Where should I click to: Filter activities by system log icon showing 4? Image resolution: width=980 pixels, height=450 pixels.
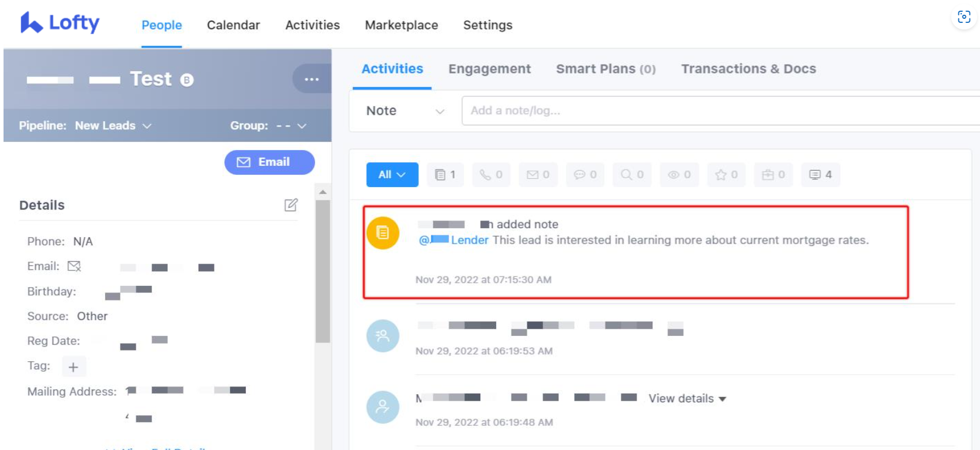[821, 175]
